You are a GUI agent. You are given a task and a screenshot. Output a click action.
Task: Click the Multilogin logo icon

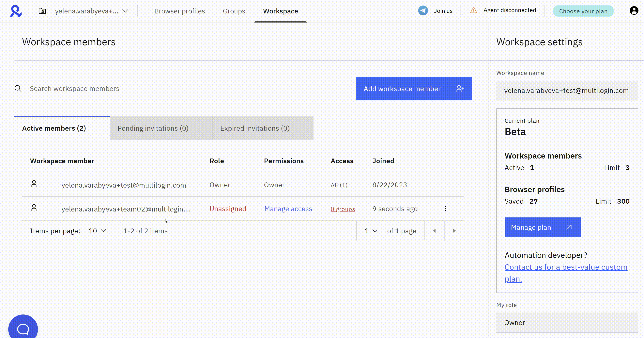[16, 11]
